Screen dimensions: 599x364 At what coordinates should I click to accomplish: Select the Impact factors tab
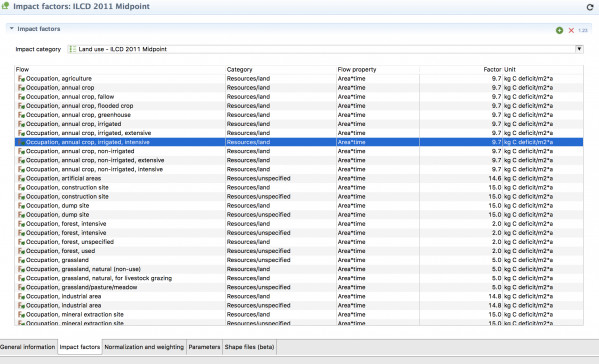coord(80,347)
